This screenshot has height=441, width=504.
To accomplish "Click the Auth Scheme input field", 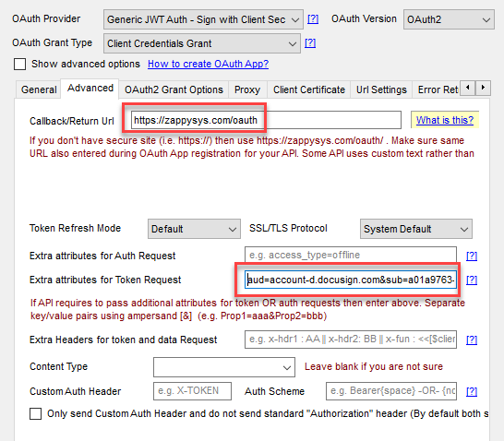I will tap(391, 391).
